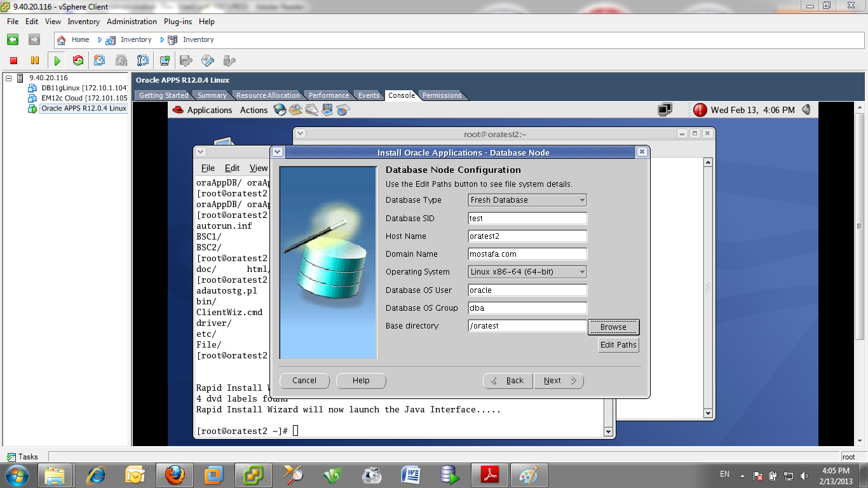The height and width of the screenshot is (488, 868).
Task: Launch the virtual machine console toolbar icon
Action: tap(165, 60)
